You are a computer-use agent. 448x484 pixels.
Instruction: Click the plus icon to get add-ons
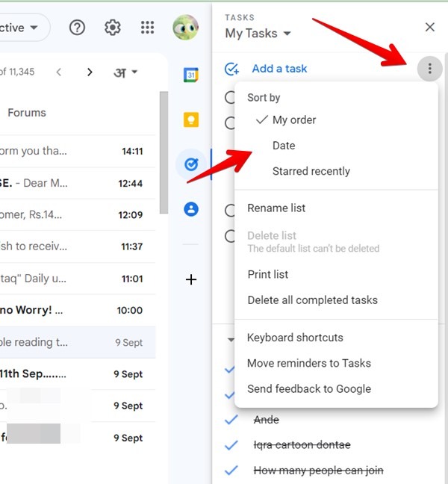tap(191, 279)
